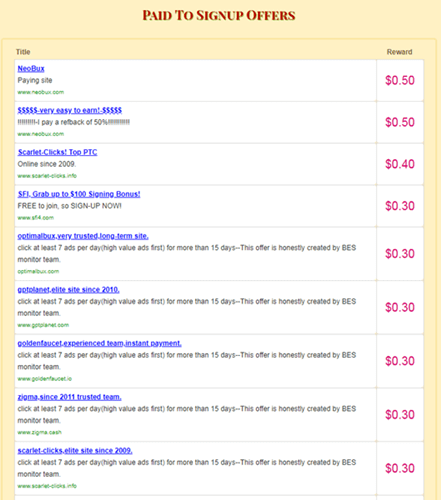Open 'gptplanet,elite site since 2010.' link

[x=68, y=290]
